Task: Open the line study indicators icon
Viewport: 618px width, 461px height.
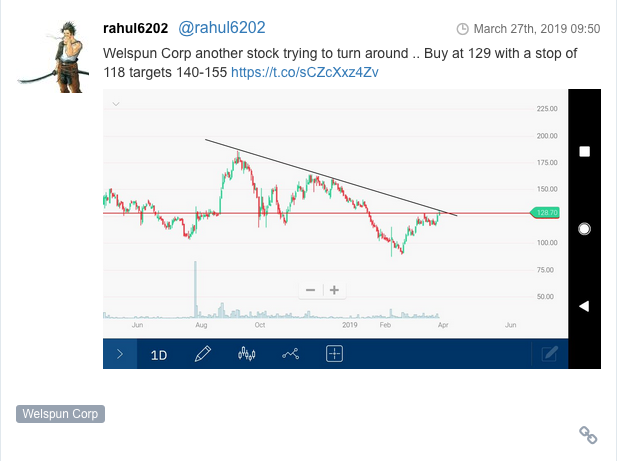Action: pos(290,354)
